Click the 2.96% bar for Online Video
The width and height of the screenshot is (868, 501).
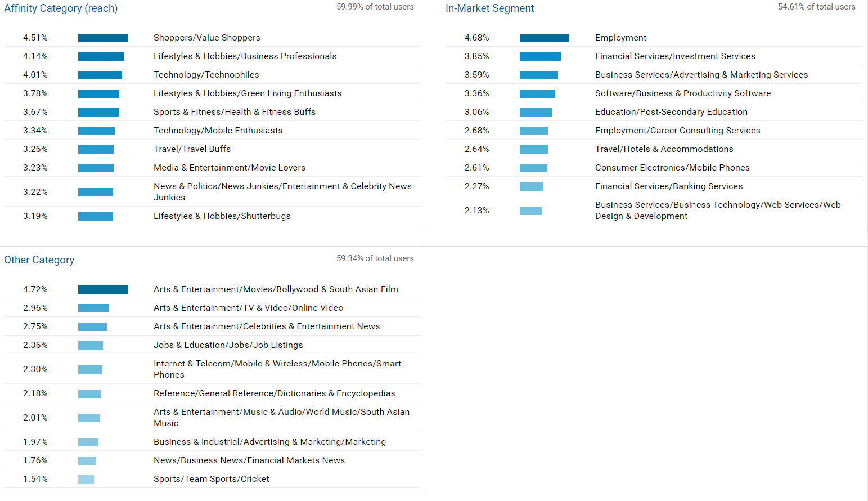coord(93,308)
